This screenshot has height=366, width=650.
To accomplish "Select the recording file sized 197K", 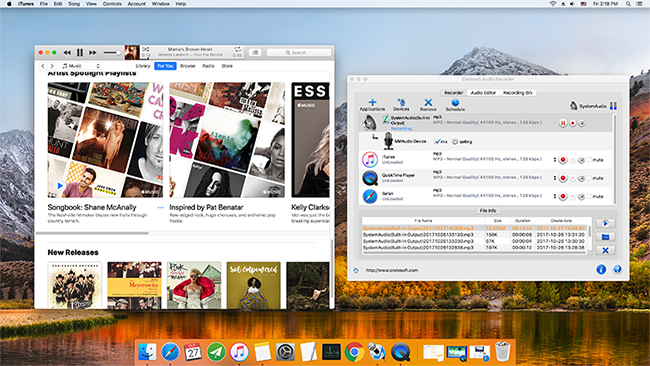I will point(475,247).
